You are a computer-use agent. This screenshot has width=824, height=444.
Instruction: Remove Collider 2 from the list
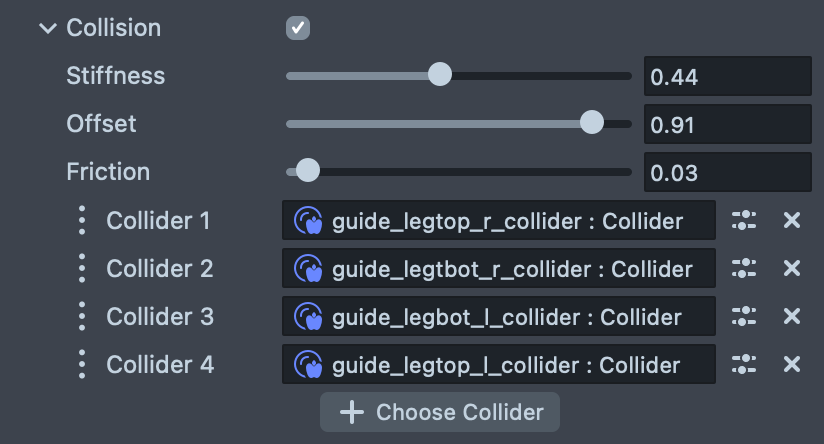(x=792, y=268)
